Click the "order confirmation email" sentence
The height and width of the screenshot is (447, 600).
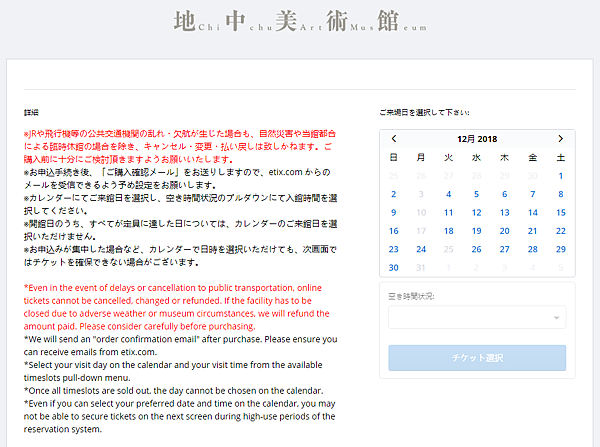[181, 346]
